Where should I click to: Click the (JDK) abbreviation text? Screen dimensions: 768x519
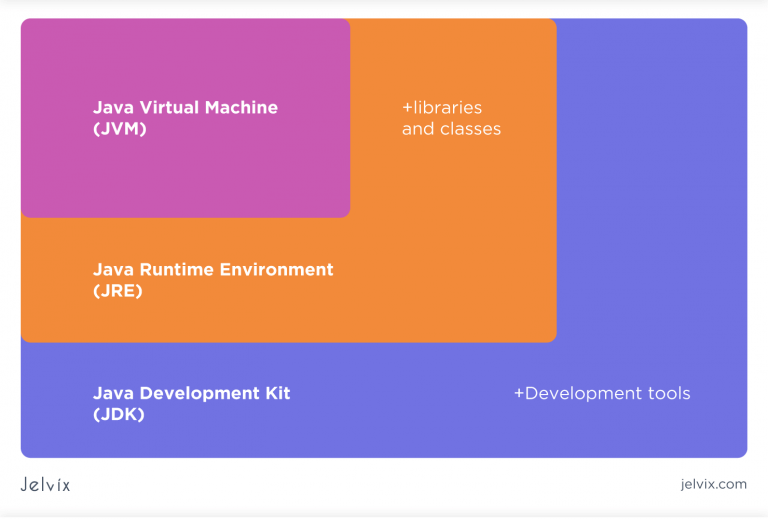(x=119, y=414)
